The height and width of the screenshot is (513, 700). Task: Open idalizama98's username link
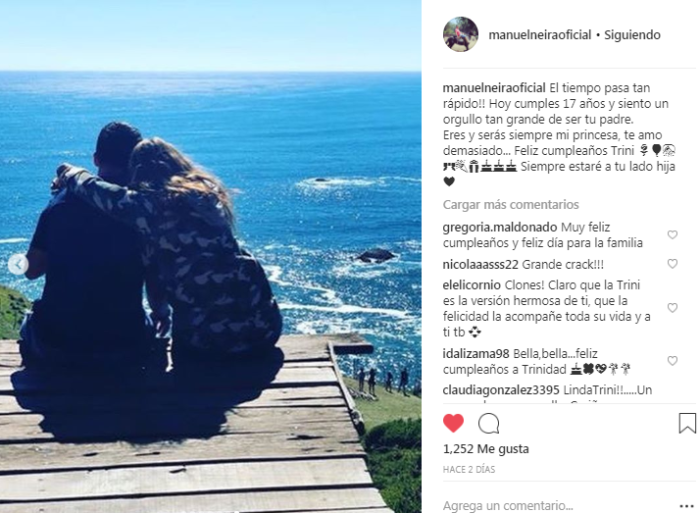click(476, 354)
